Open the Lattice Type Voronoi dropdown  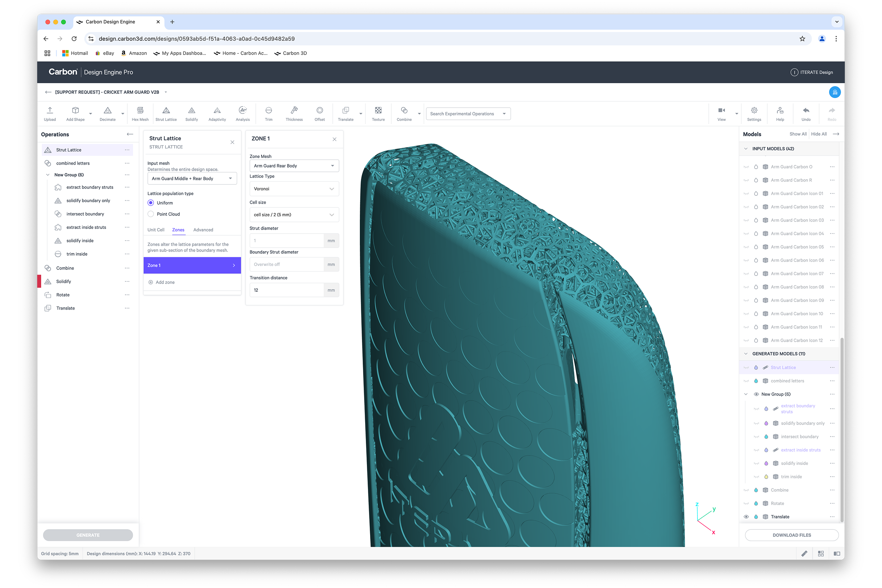tap(294, 189)
